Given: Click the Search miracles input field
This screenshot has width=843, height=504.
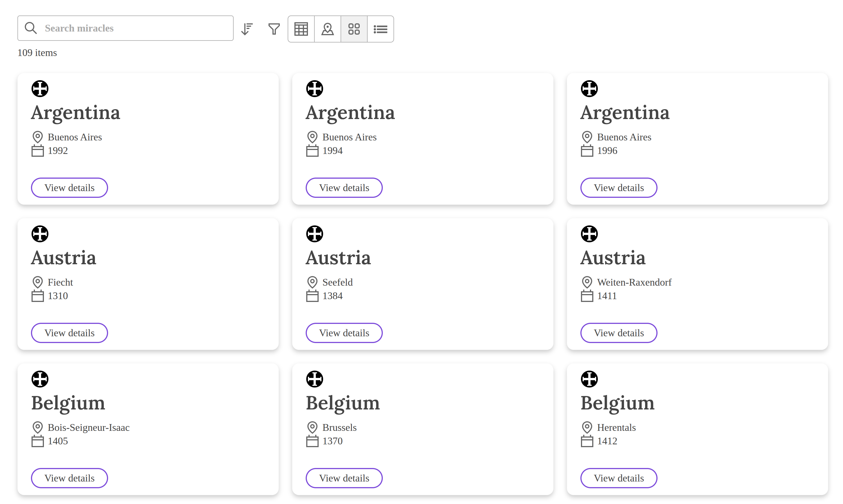Looking at the screenshot, I should click(x=125, y=28).
